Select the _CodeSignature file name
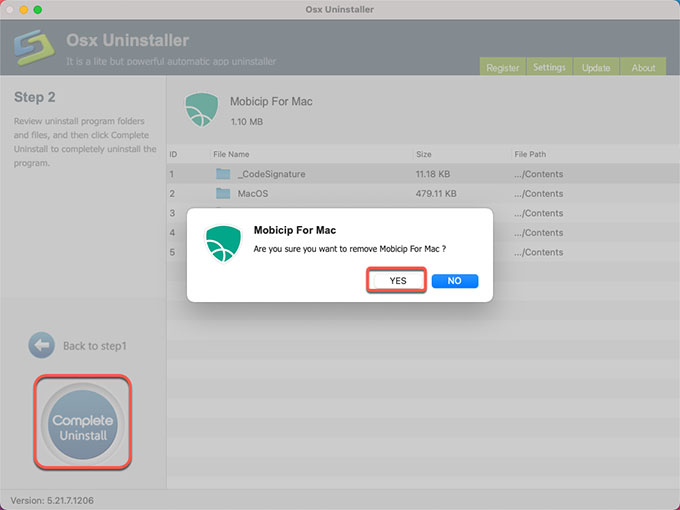The height and width of the screenshot is (510, 680). [271, 174]
